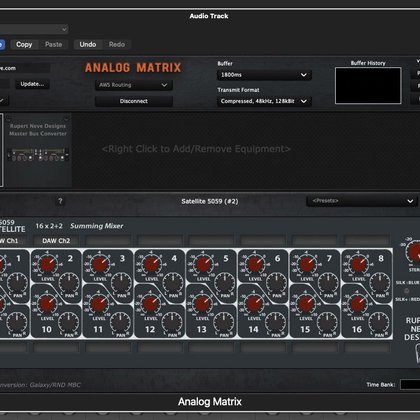The height and width of the screenshot is (420, 420).
Task: Adjust channel 10 LEVEL knob
Action: [47, 304]
